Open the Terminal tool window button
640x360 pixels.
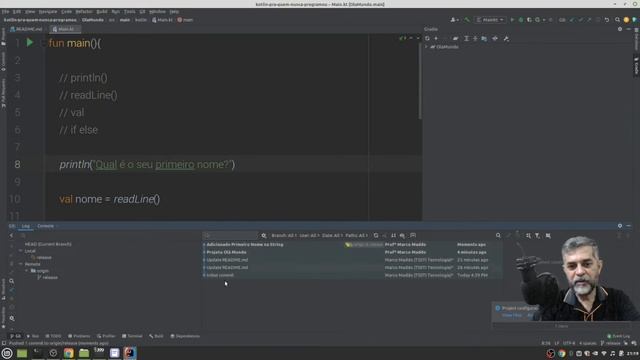(132, 336)
